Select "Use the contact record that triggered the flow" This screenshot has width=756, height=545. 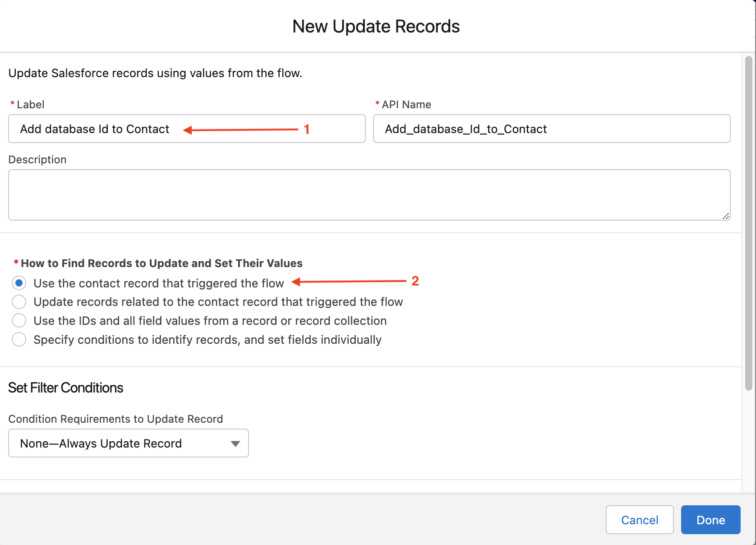click(19, 283)
